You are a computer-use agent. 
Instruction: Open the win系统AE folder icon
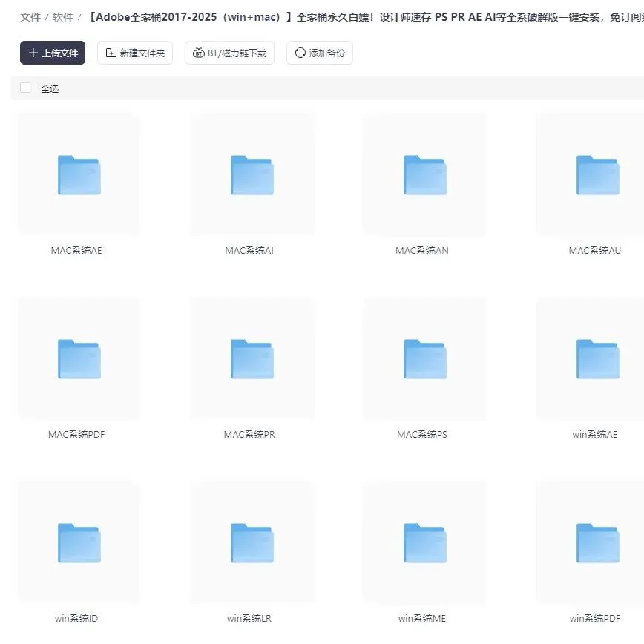[x=597, y=359]
